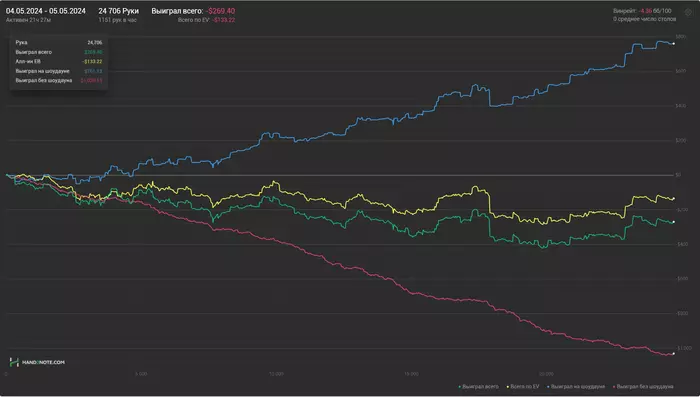Screen dimensions: 700x397
Task: Toggle the pink 'Выиграл без шоудауна' legend series
Action: [x=643, y=387]
